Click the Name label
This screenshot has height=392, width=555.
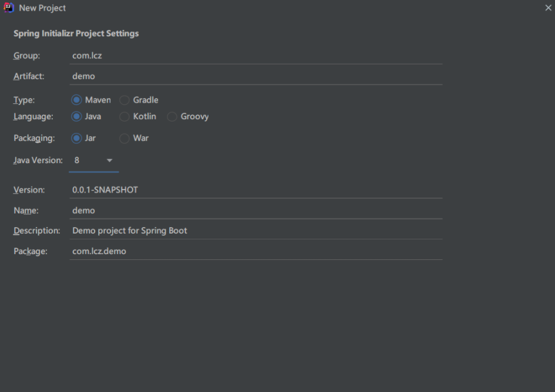pos(26,211)
